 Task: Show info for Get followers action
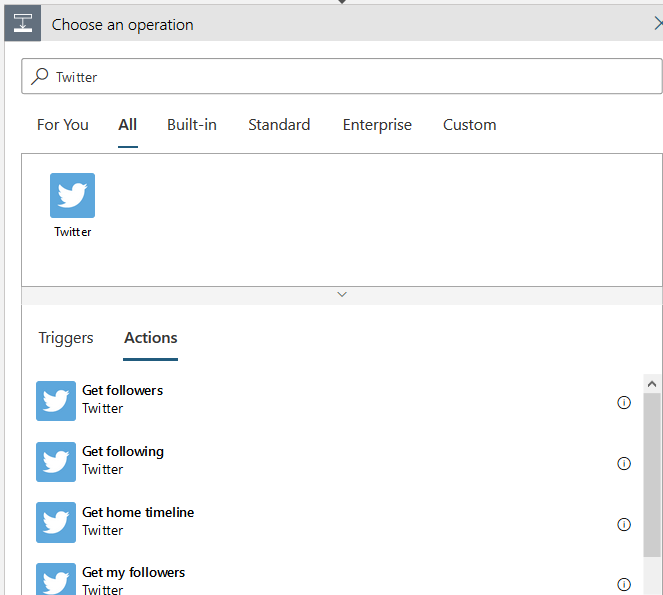tap(624, 403)
